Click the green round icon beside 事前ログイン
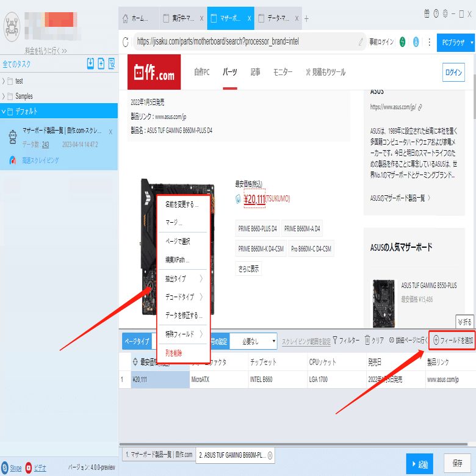This screenshot has width=476, height=476. tap(402, 42)
